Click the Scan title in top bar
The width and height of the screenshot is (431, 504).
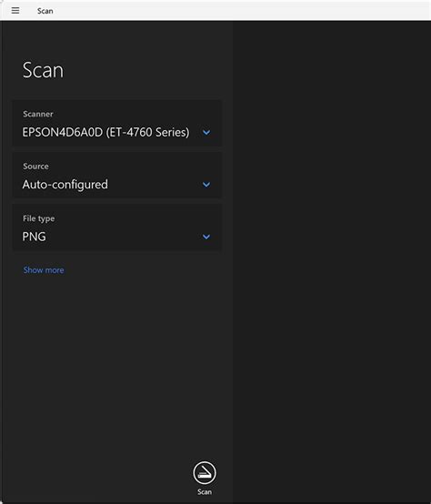45,11
